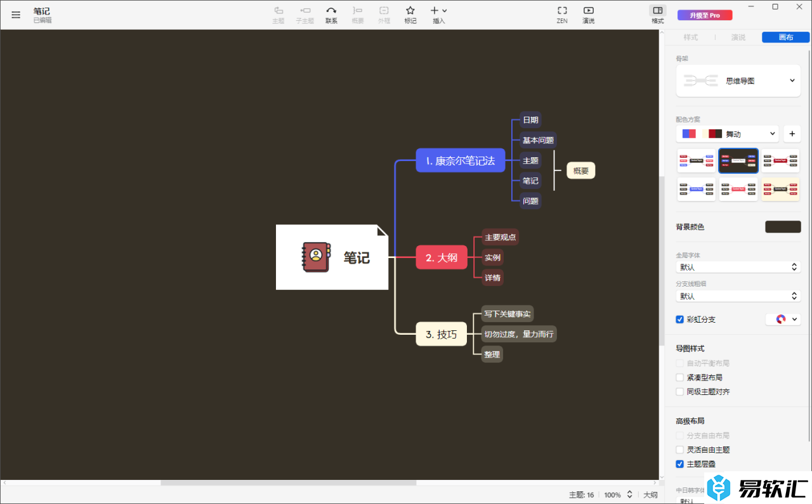Select the 主要观点 subtopic
812x504 pixels.
coord(501,237)
